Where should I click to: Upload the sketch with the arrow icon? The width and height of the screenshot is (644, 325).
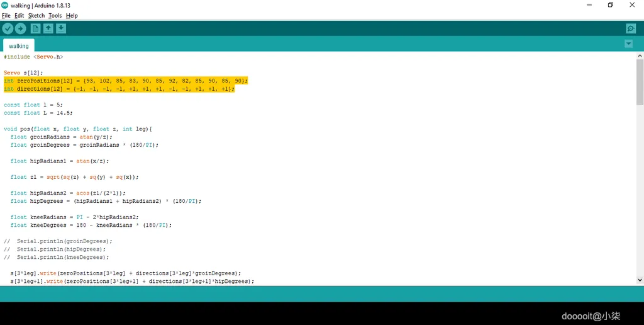pos(21,28)
